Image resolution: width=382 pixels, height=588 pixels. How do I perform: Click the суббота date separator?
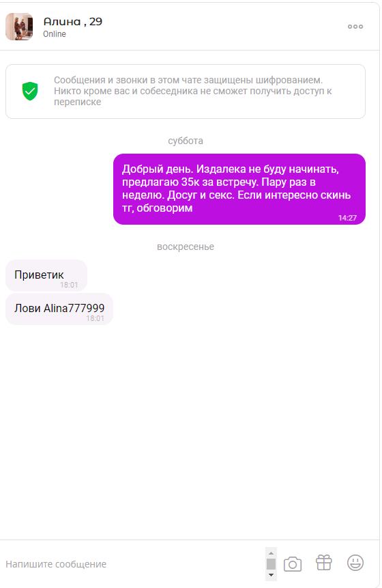(x=186, y=141)
